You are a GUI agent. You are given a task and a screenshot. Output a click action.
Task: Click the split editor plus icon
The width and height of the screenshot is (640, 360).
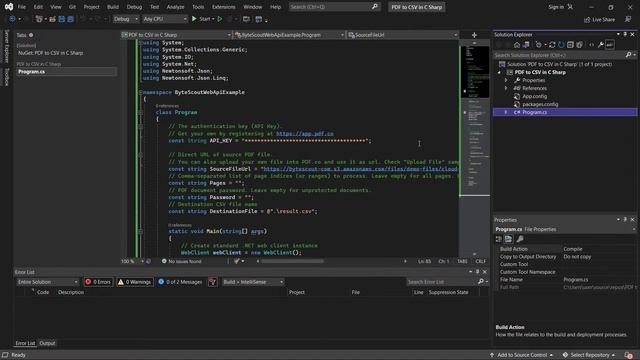(474, 35)
